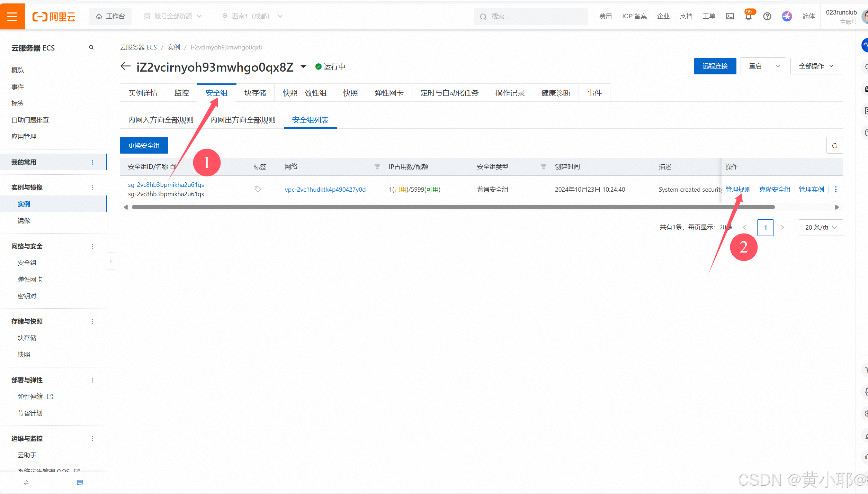Click the tag icon in the security group row
The width and height of the screenshot is (868, 494).
click(258, 189)
